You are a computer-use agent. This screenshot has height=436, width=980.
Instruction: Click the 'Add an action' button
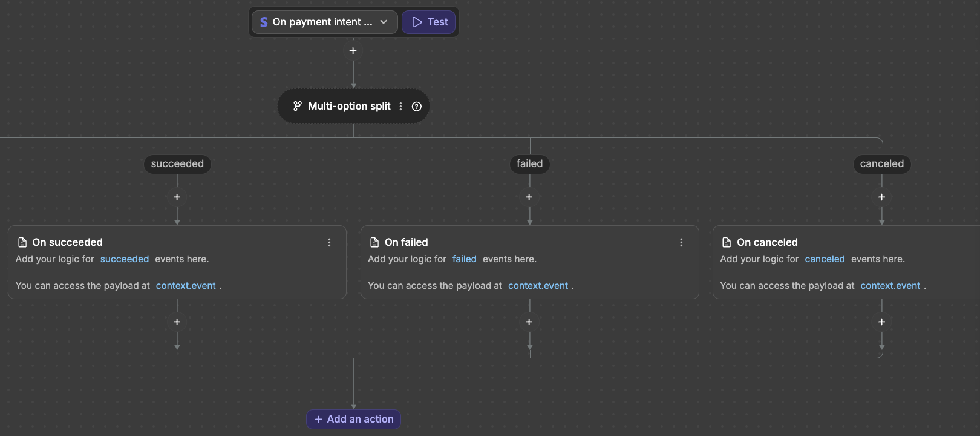tap(354, 419)
